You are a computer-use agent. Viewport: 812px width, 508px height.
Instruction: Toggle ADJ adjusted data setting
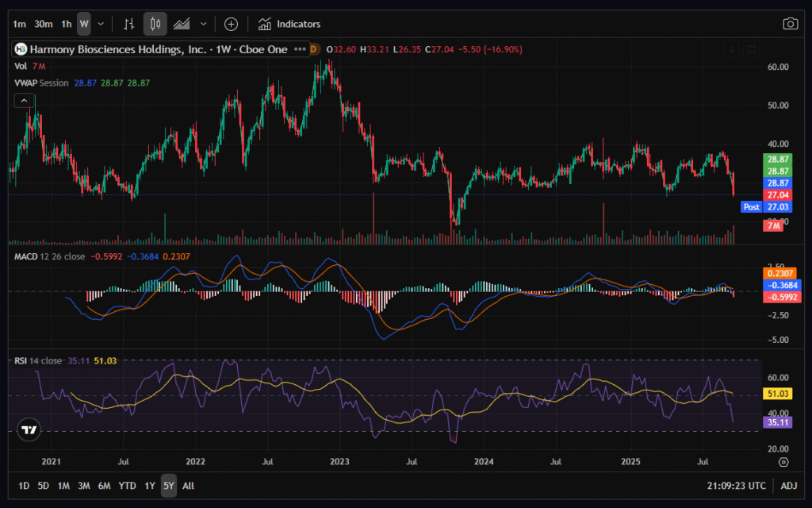point(788,485)
